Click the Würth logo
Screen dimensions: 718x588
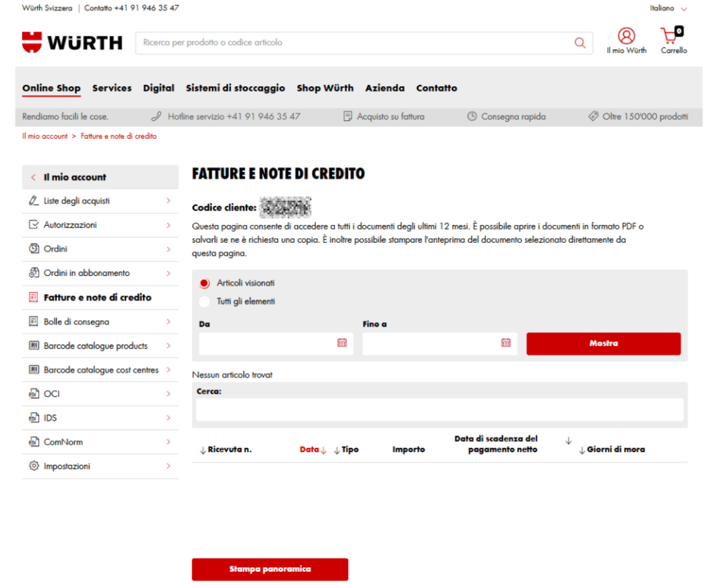pos(72,42)
